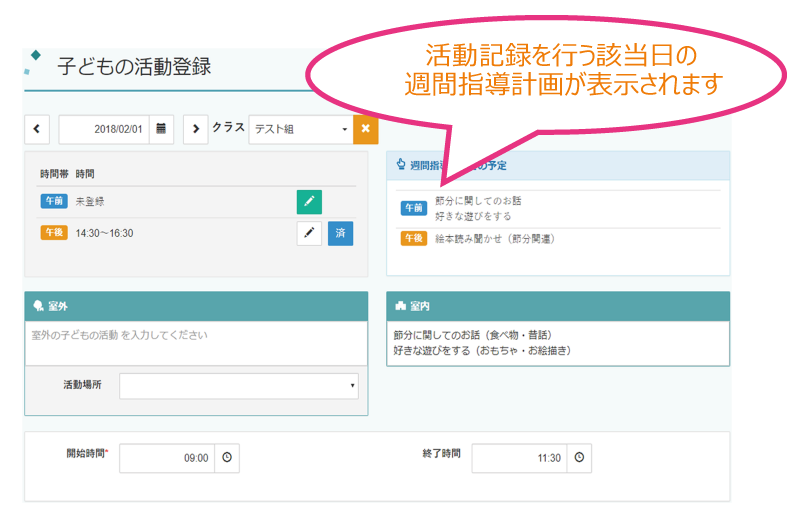Click the 室外 activity text area
Viewport: 800px width, 526px height.
[196, 345]
